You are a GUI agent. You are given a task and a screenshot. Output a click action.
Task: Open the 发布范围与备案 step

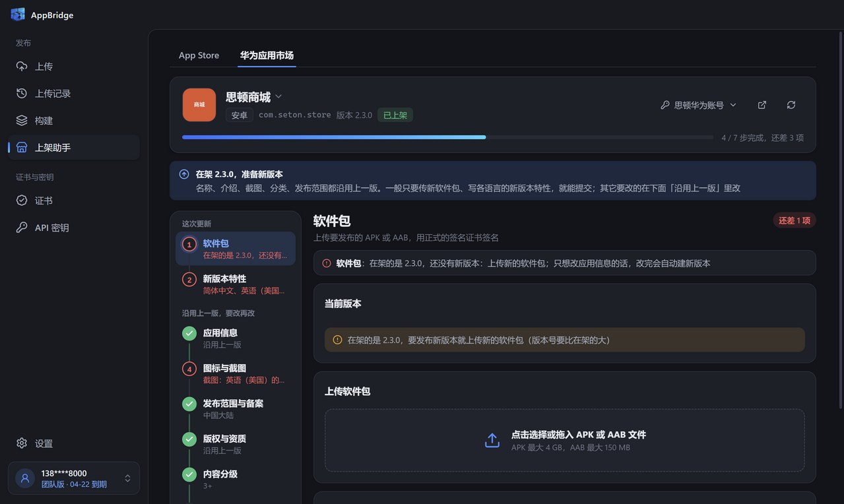(236, 409)
